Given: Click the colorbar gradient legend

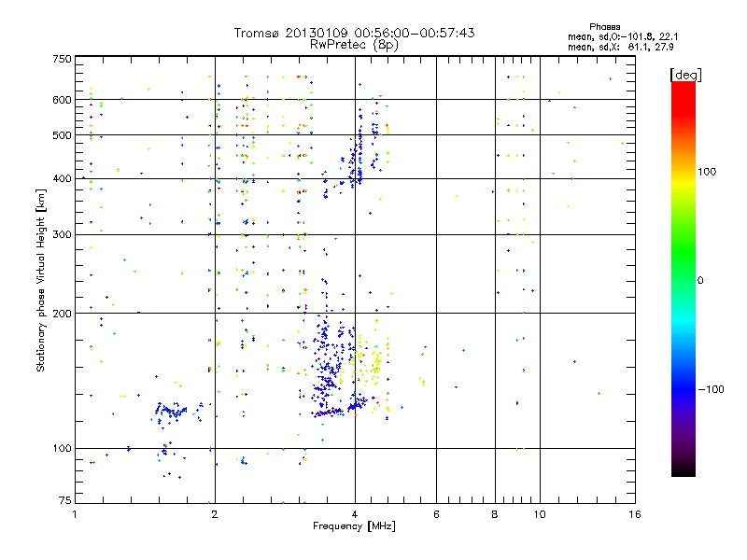Looking at the screenshot, I should [684, 278].
